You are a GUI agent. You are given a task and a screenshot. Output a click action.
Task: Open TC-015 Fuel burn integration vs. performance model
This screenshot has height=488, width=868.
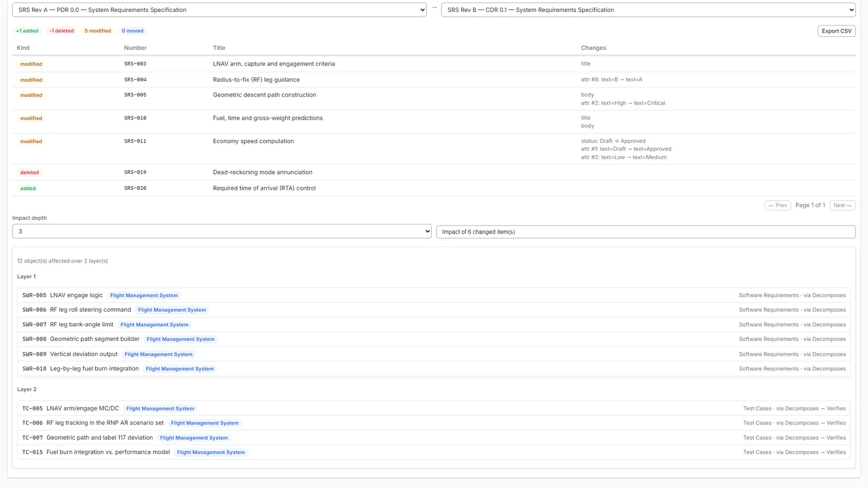(x=434, y=452)
